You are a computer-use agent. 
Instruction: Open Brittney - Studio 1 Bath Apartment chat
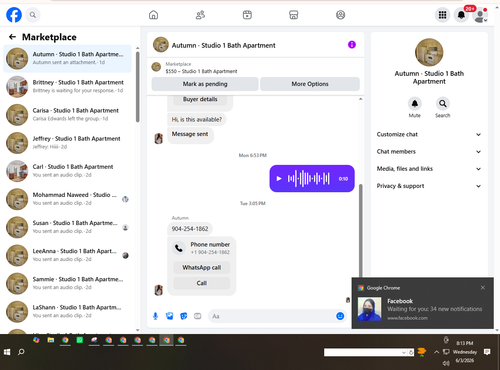[x=67, y=86]
